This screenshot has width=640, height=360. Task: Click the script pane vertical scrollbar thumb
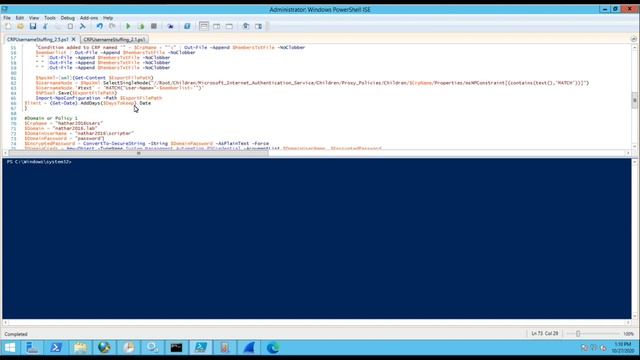pos(634,100)
